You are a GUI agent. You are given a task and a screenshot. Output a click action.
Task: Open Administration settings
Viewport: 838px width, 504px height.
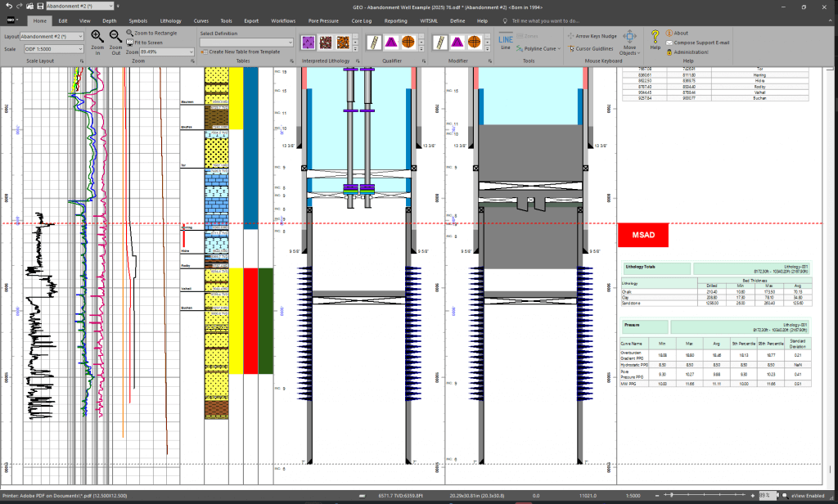point(687,52)
